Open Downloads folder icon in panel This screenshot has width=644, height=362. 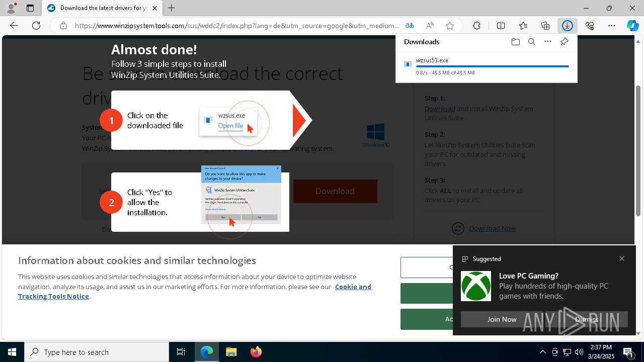(515, 42)
